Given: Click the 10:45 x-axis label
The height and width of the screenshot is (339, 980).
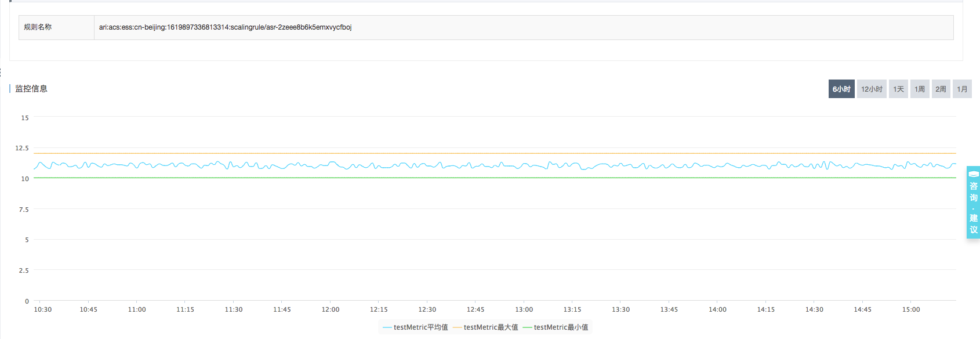Looking at the screenshot, I should click(x=89, y=309).
